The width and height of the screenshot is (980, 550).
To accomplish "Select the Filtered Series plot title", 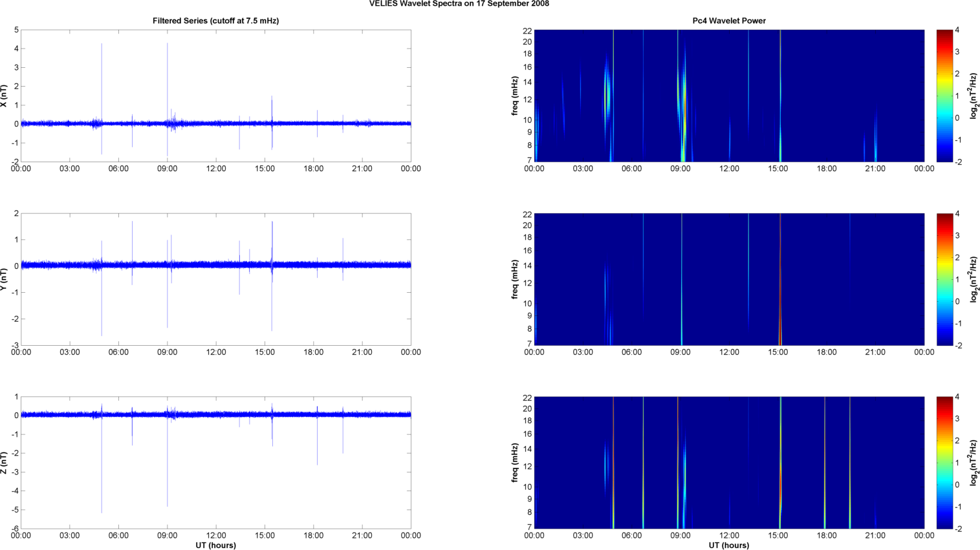I will coord(215,21).
